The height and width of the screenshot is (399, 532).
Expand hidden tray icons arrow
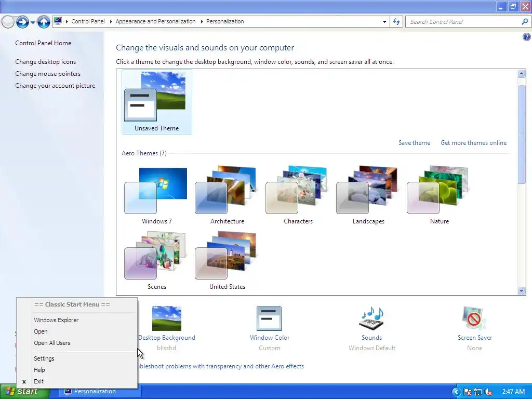tap(456, 392)
